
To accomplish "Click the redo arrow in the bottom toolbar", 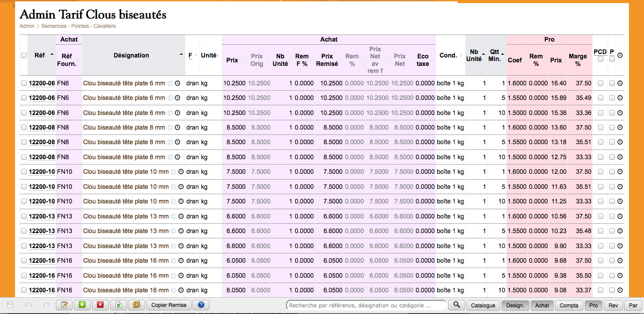I will point(46,305).
